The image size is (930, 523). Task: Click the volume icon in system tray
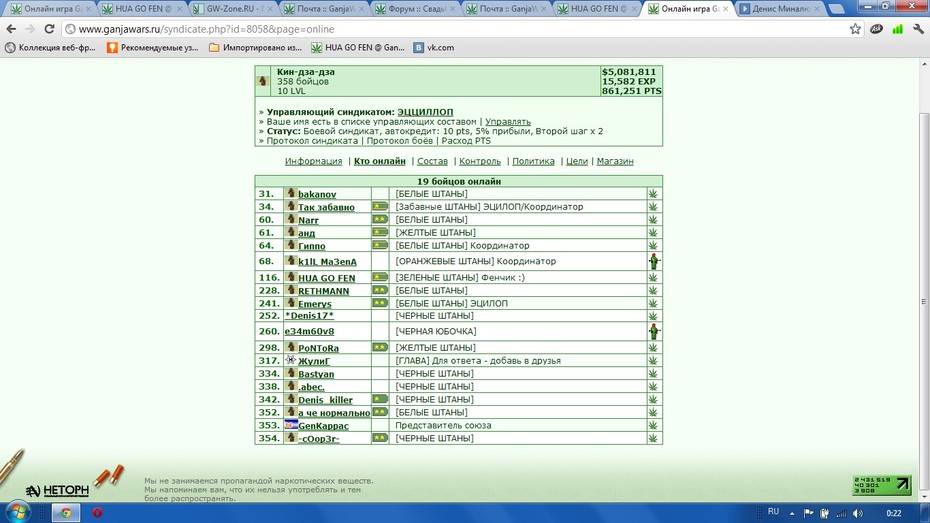tap(858, 514)
